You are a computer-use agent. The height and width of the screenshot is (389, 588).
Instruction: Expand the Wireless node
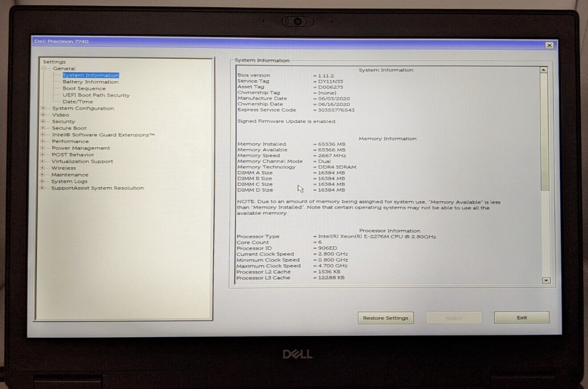click(43, 168)
